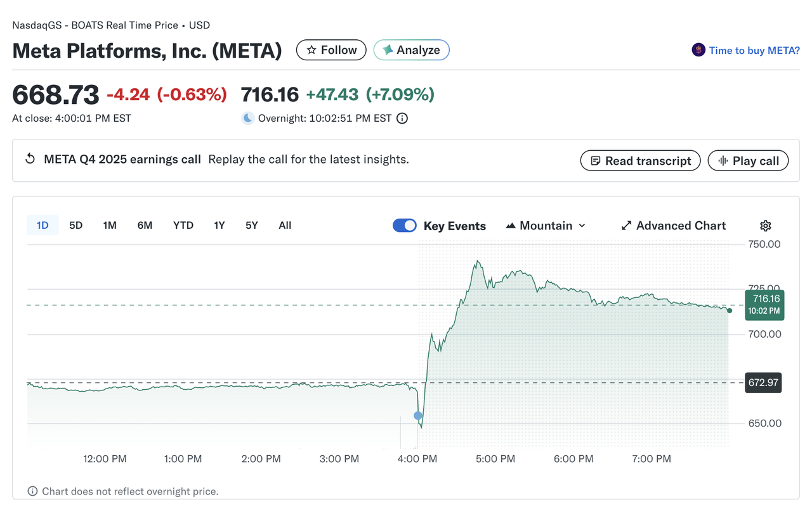812x509 pixels.
Task: Select the sparkle Analyze icon
Action: point(389,49)
